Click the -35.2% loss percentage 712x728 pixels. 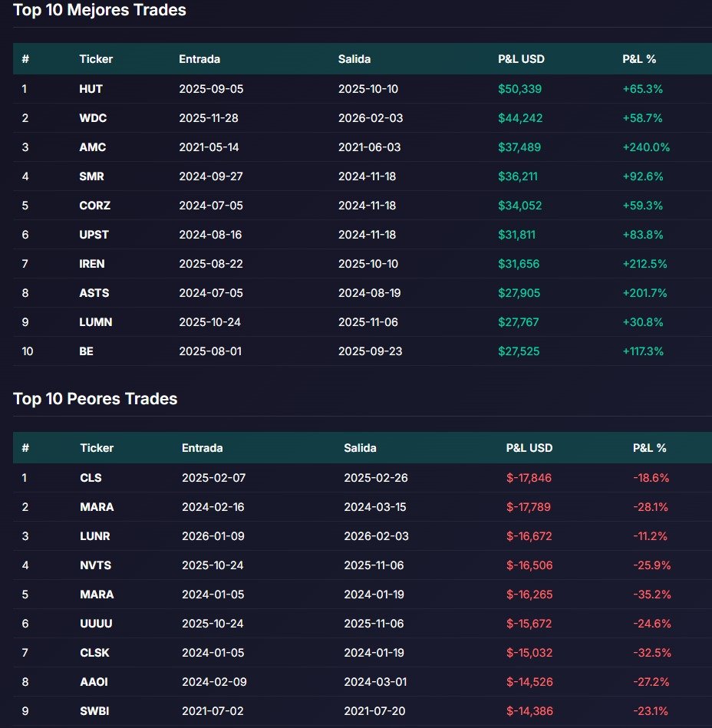(652, 595)
